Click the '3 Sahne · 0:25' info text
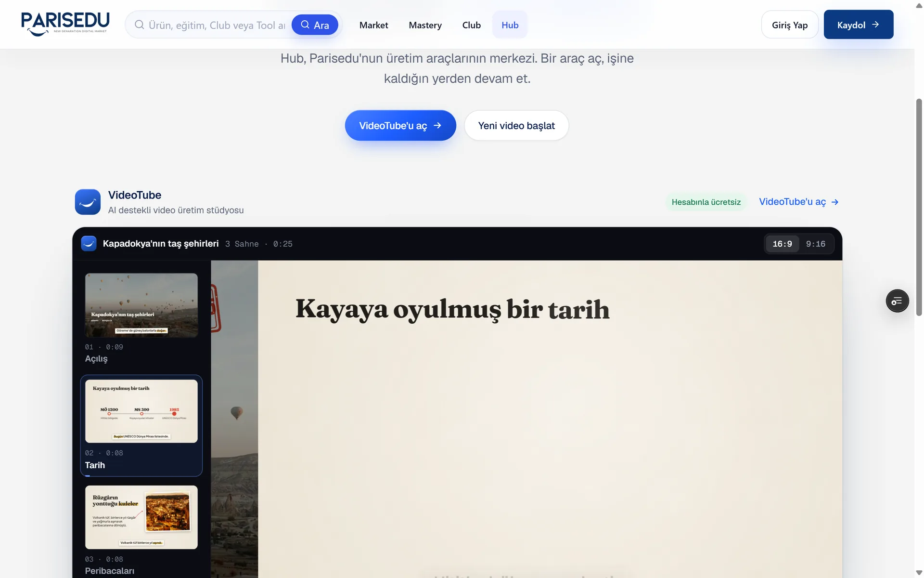Screen dimensions: 924x578 (259, 244)
